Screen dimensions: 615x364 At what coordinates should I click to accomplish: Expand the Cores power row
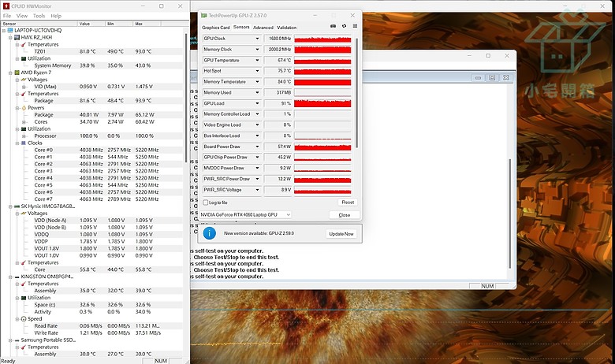pos(24,122)
